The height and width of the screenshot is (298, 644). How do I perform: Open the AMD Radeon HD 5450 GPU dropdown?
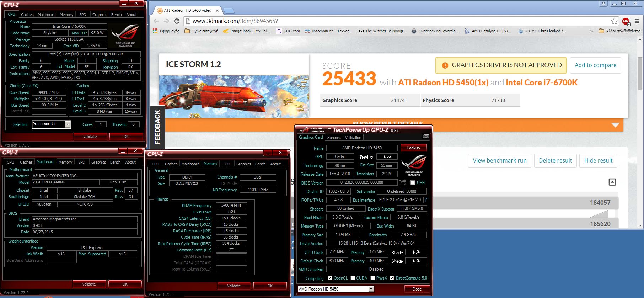pos(371,289)
